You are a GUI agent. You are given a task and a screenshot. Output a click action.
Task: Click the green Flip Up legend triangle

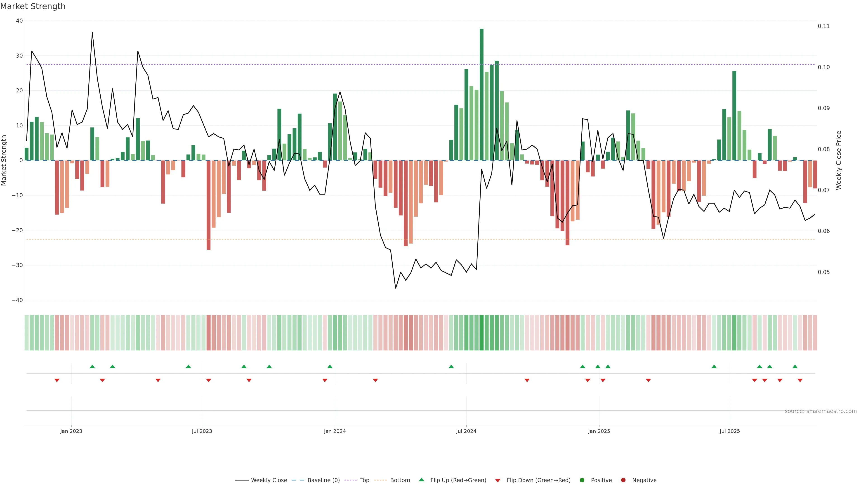pos(421,480)
